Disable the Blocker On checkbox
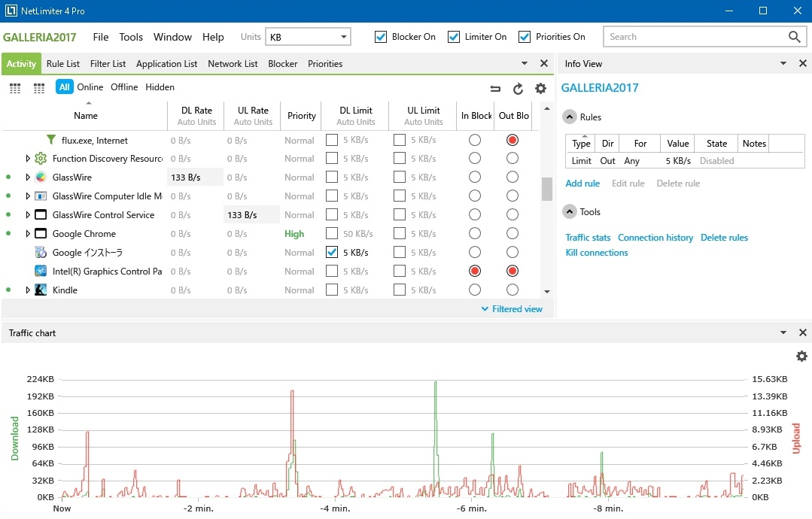The image size is (812, 519). click(x=381, y=37)
